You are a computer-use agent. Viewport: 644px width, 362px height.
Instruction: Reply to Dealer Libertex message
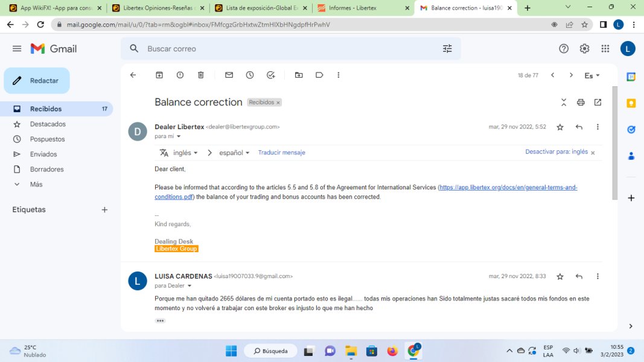click(579, 127)
